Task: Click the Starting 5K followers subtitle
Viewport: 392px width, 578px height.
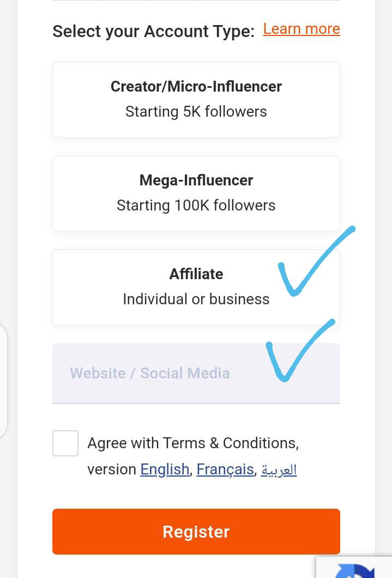Action: (196, 111)
